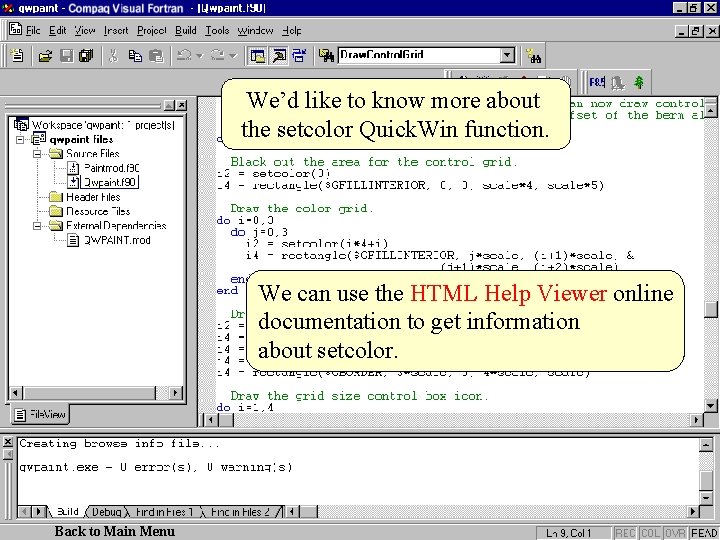Open the Redo history dropdown arrow

click(233, 56)
